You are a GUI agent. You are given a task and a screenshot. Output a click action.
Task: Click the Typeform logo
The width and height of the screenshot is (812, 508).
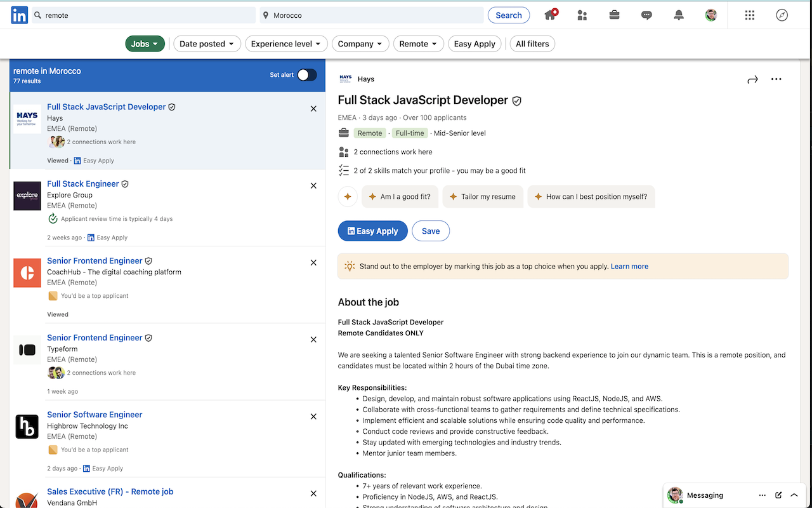(27, 350)
